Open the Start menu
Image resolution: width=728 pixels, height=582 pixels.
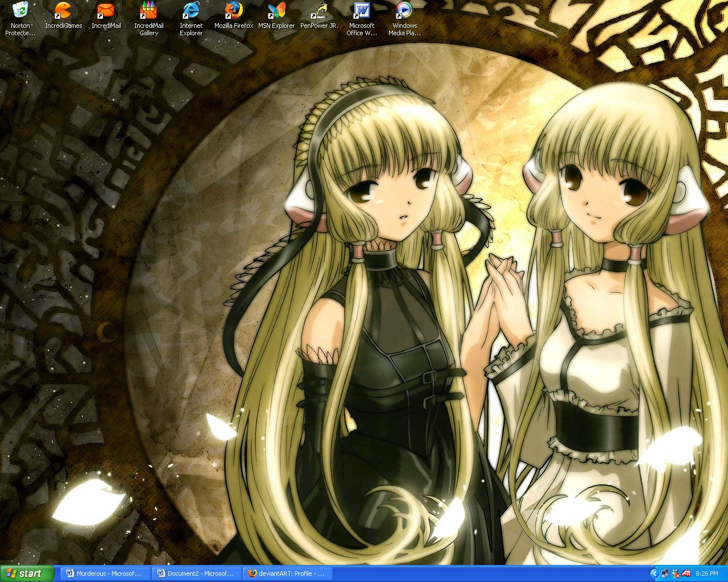pyautogui.click(x=27, y=573)
